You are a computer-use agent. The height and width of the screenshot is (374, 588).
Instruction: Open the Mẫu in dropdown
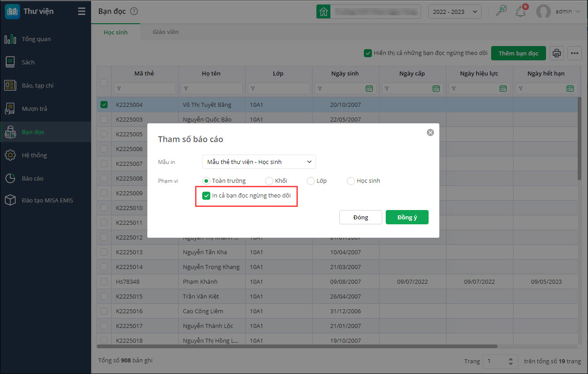[x=259, y=162]
